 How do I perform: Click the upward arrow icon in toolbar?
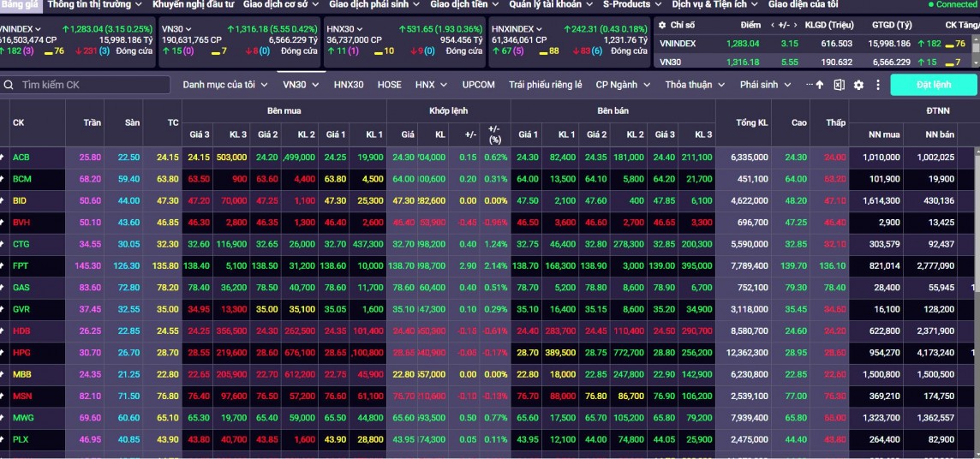click(x=820, y=85)
